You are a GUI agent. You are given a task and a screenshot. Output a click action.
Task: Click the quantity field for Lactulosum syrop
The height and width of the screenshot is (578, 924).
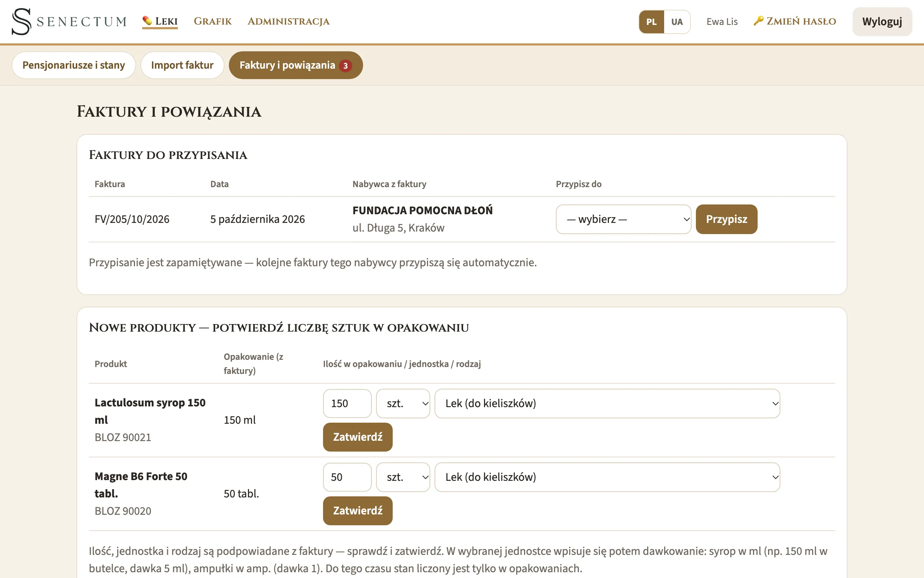coord(347,404)
